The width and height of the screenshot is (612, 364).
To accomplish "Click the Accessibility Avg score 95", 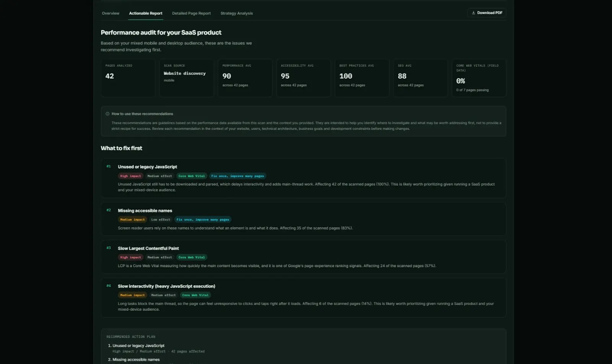I will click(x=285, y=76).
